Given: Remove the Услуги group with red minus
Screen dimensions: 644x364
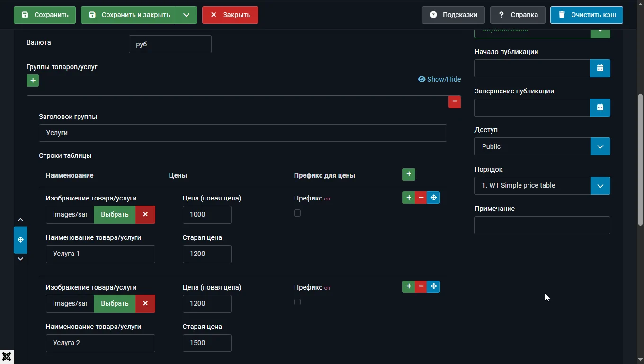Looking at the screenshot, I should tap(455, 101).
